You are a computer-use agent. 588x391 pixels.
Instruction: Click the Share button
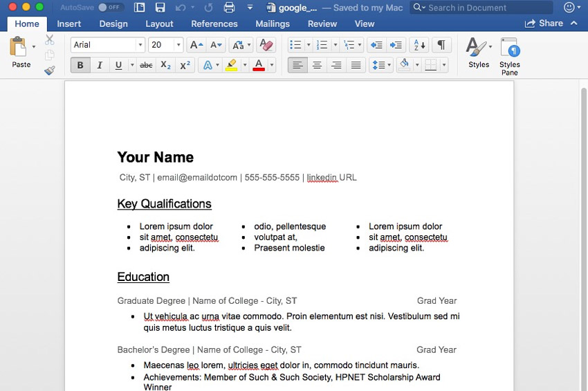(x=544, y=24)
